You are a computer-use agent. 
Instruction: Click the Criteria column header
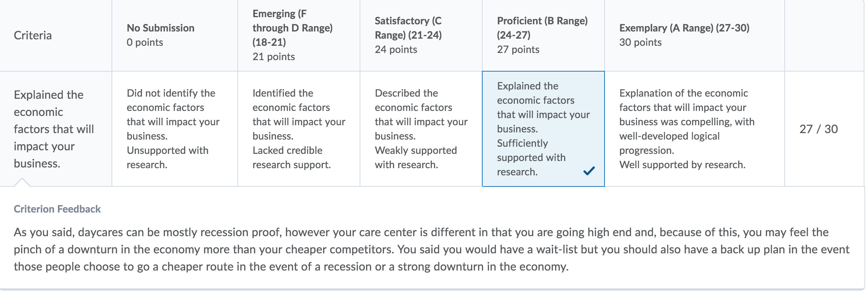[33, 35]
